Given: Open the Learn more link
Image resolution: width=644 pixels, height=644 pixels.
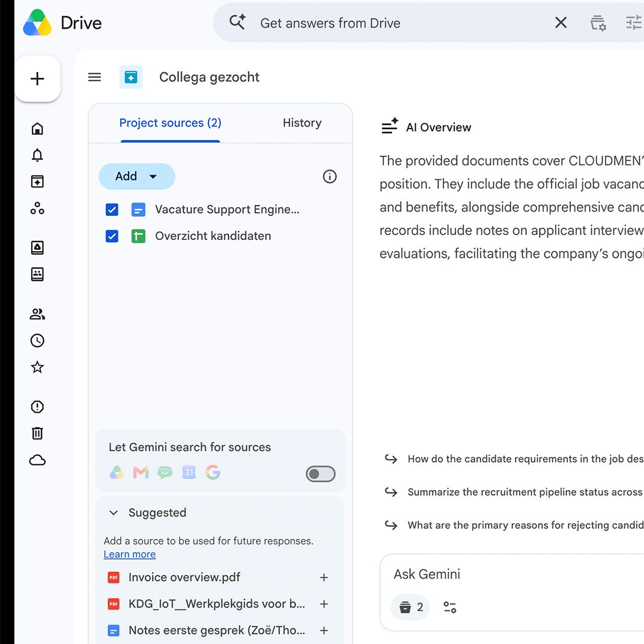Looking at the screenshot, I should point(129,554).
